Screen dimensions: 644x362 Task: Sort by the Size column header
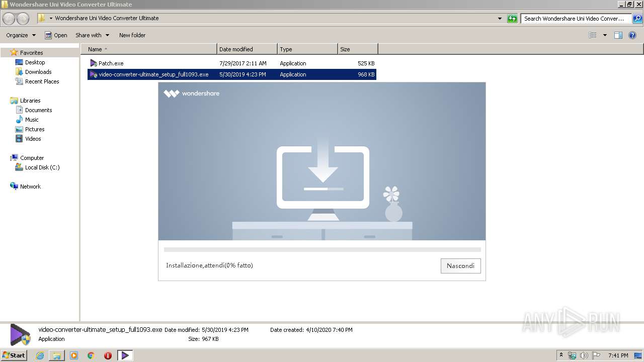pyautogui.click(x=358, y=49)
